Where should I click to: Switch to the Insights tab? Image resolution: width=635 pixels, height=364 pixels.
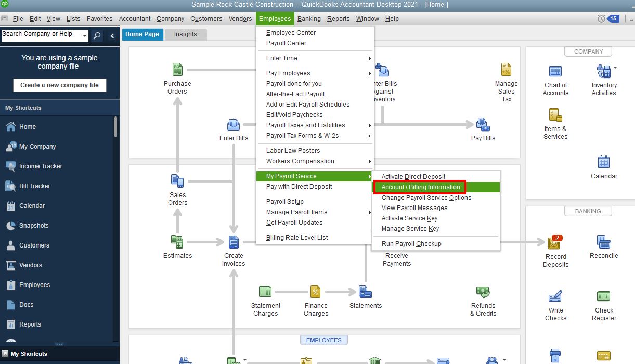click(186, 34)
